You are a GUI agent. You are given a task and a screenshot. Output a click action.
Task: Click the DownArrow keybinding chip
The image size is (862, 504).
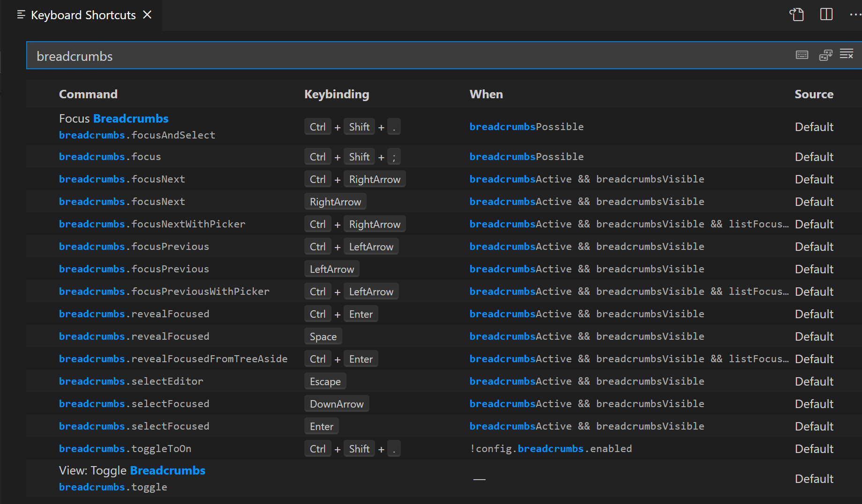(336, 403)
